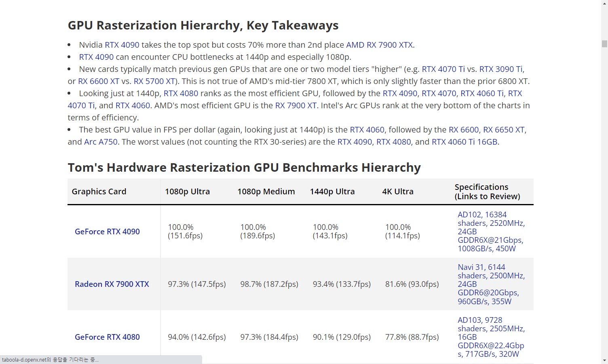The height and width of the screenshot is (364, 608).
Task: Click RTX 4090 link in CPU bottlenecks bullet
Action: coord(96,57)
